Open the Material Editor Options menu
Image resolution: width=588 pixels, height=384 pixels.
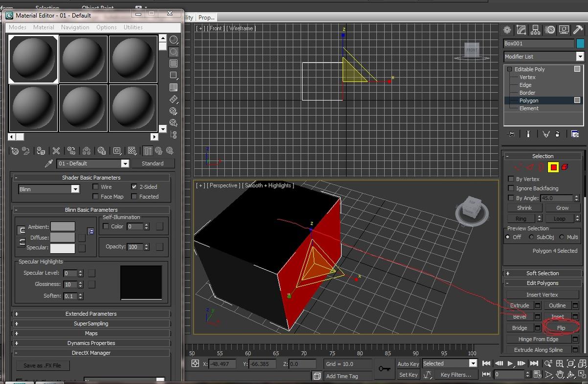click(106, 27)
